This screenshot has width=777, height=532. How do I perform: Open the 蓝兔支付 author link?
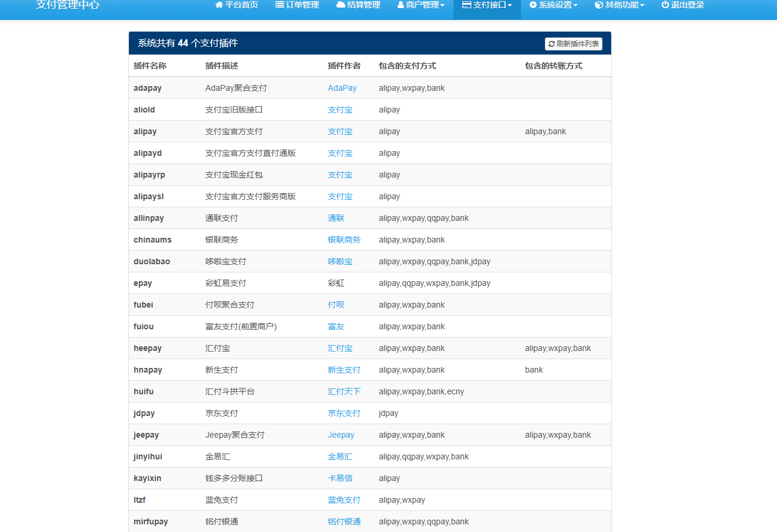(x=344, y=500)
